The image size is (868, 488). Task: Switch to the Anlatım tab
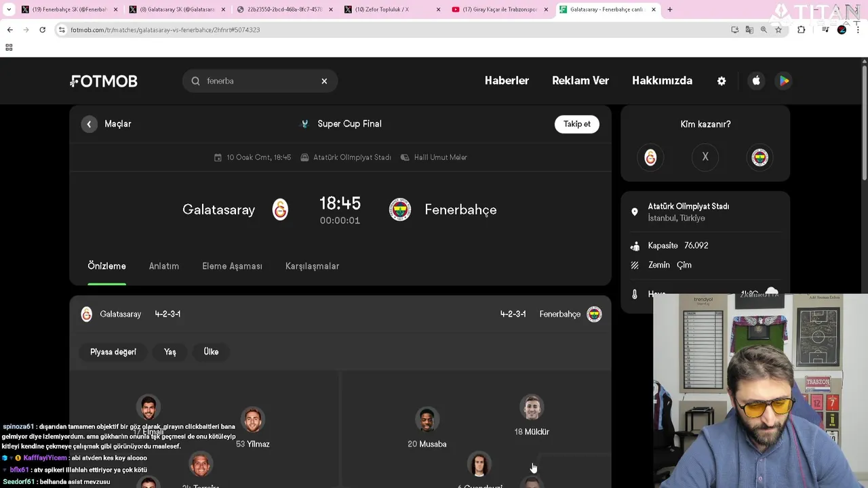click(164, 266)
